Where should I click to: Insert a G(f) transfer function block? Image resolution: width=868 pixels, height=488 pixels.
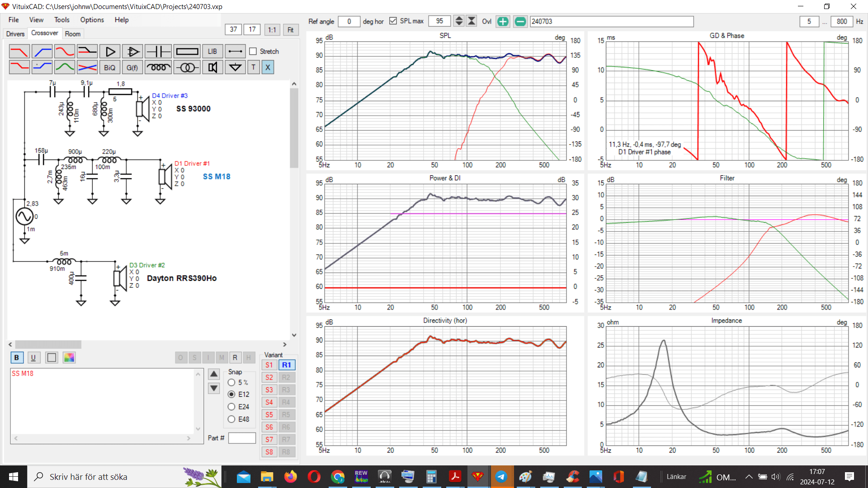tap(132, 67)
